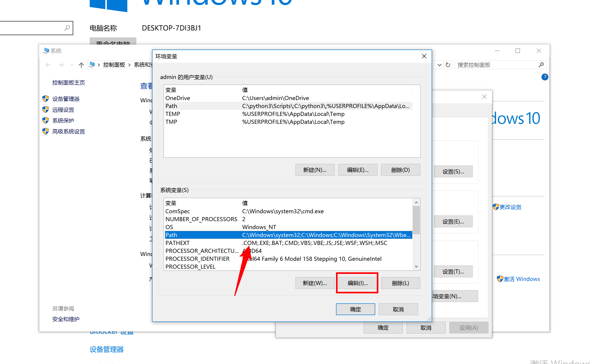The height and width of the screenshot is (364, 590).
Task: Confirm 环境变量 dialog with 确定
Action: [x=355, y=309]
